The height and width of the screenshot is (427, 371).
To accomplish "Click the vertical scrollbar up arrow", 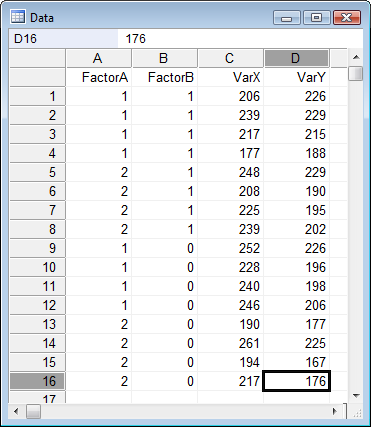I will (x=356, y=57).
